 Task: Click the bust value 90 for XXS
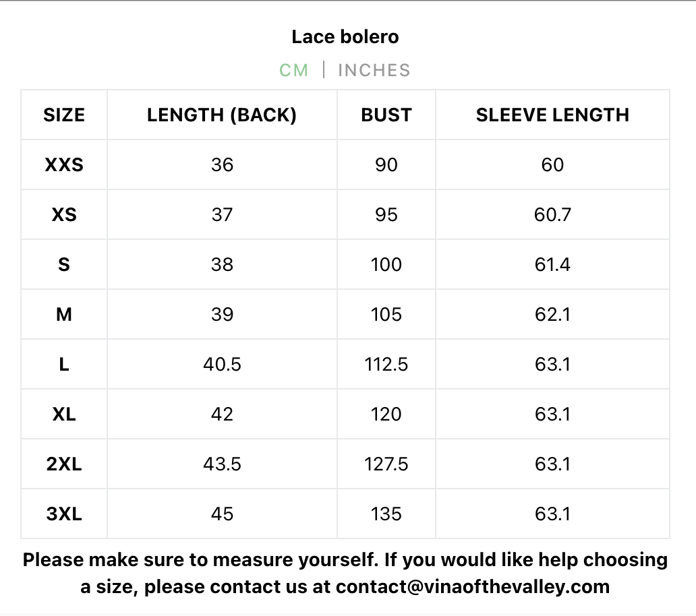pyautogui.click(x=386, y=165)
